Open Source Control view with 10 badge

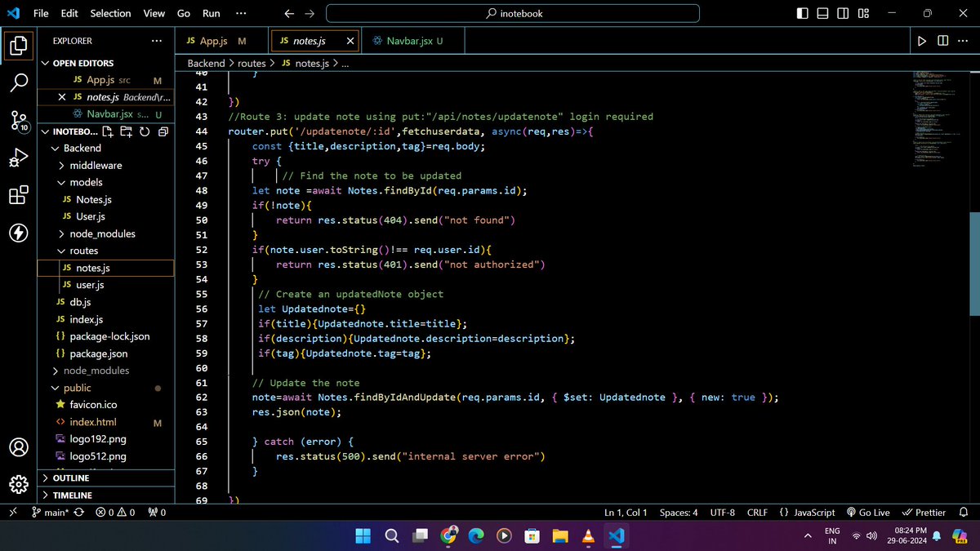coord(18,121)
